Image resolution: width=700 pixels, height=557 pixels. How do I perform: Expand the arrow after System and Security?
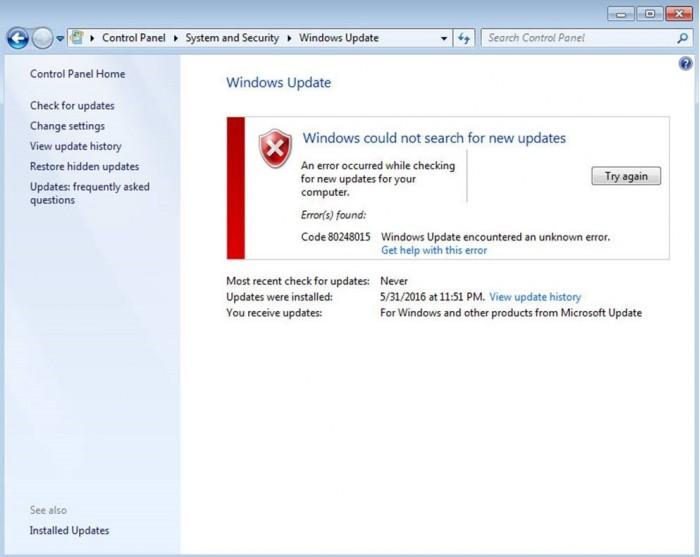click(289, 38)
